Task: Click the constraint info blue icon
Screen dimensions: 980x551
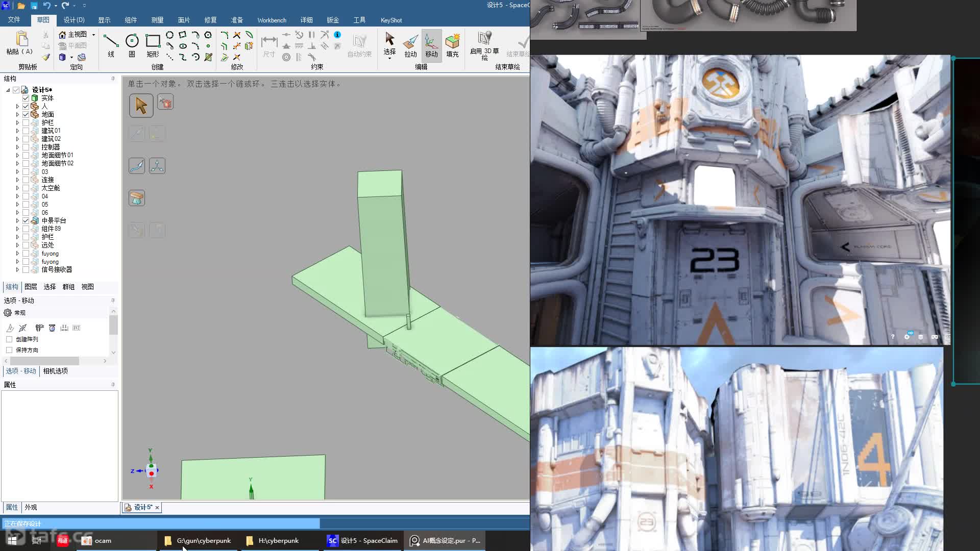Action: pos(337,35)
